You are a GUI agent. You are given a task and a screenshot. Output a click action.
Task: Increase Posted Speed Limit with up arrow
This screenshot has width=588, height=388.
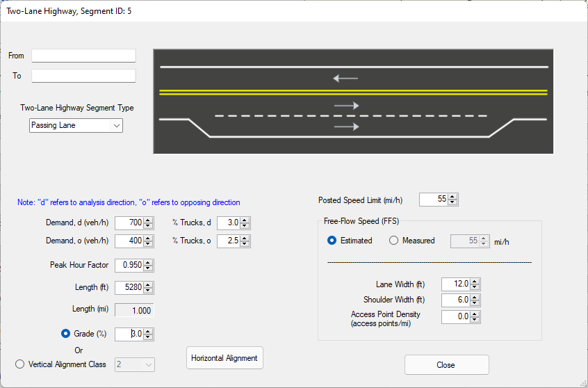pos(452,197)
